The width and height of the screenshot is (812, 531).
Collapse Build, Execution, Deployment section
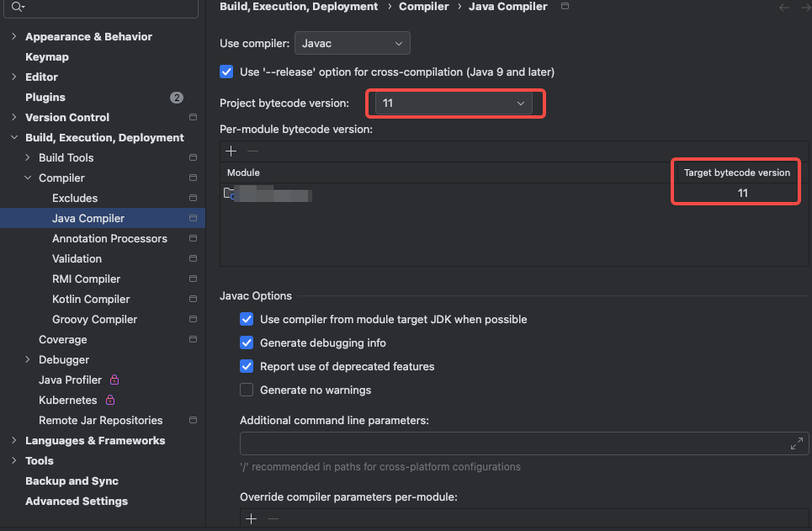pos(14,137)
